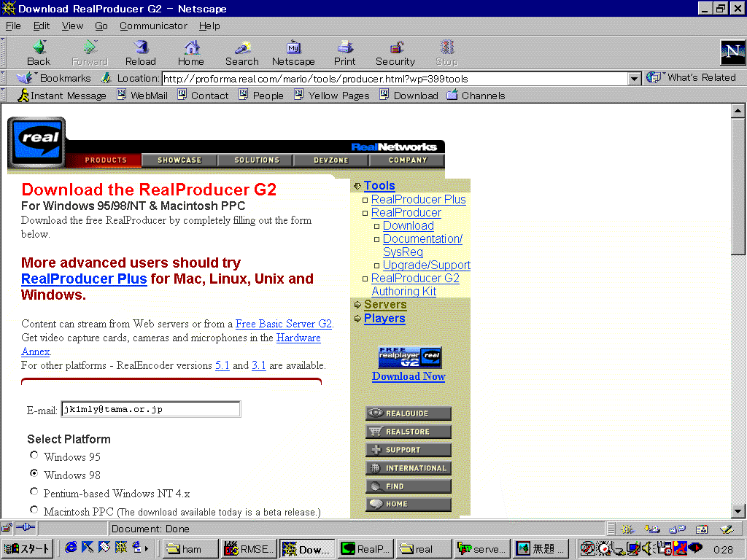Choose the Macintosh PPC platform option

coord(34,510)
